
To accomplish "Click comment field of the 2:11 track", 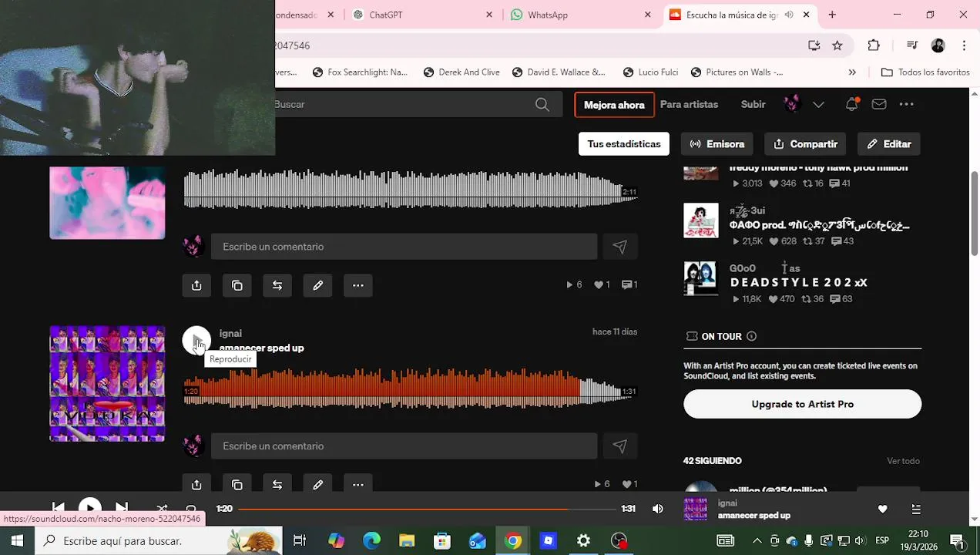I will point(404,247).
